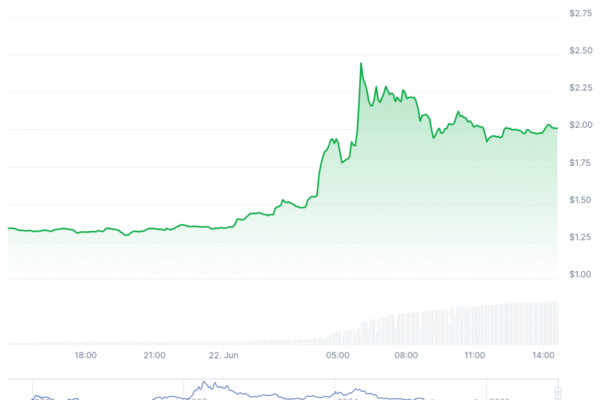The height and width of the screenshot is (400, 600).
Task: Grab the right handle of range navigator
Action: (558, 391)
